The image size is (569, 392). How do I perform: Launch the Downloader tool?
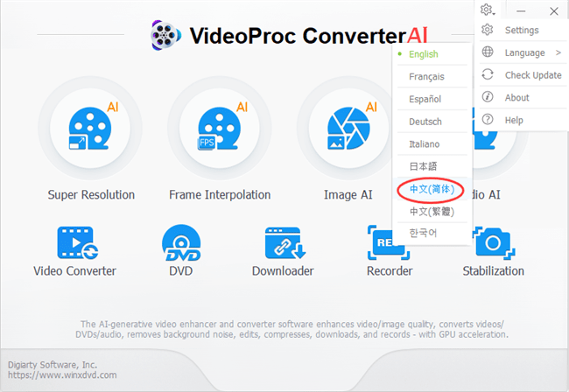tap(284, 242)
